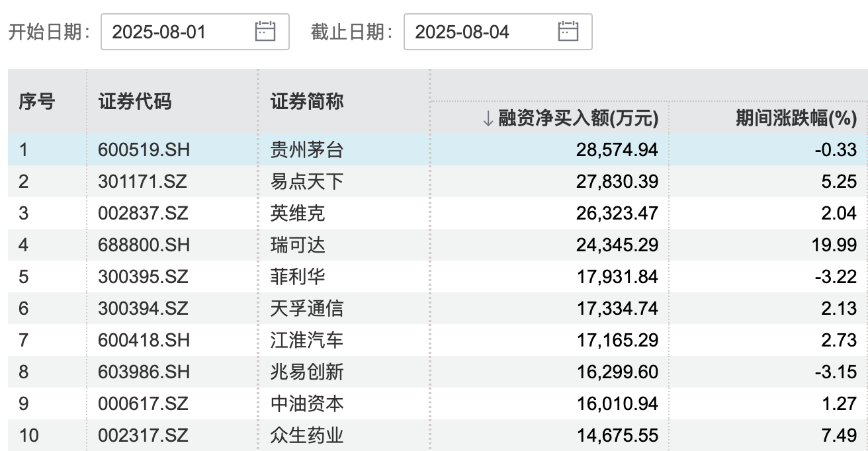Click the descending sort arrow on 融资净买入额
The height and width of the screenshot is (451, 868).
click(488, 119)
